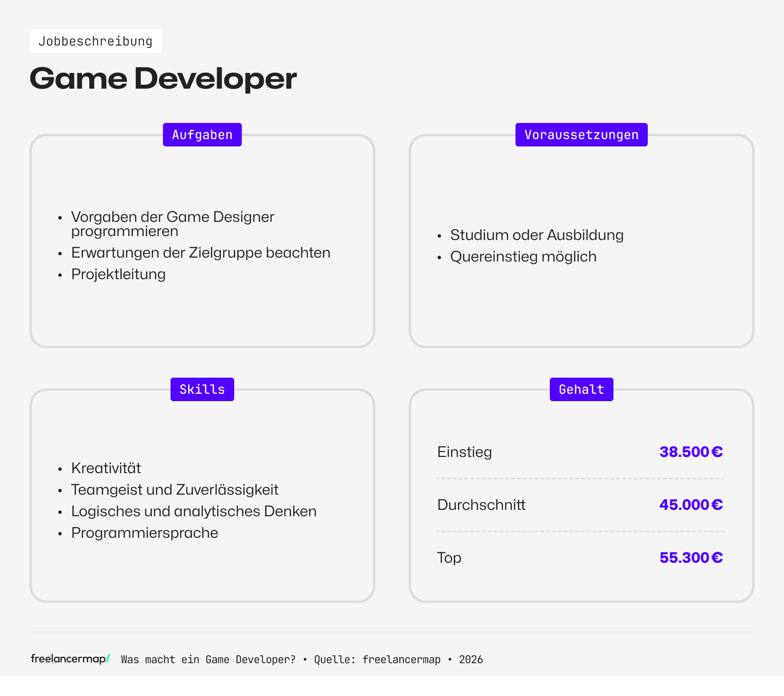This screenshot has height=696, width=784.
Task: Toggle the bullet for Quereinstieg möglich
Action: (x=440, y=257)
